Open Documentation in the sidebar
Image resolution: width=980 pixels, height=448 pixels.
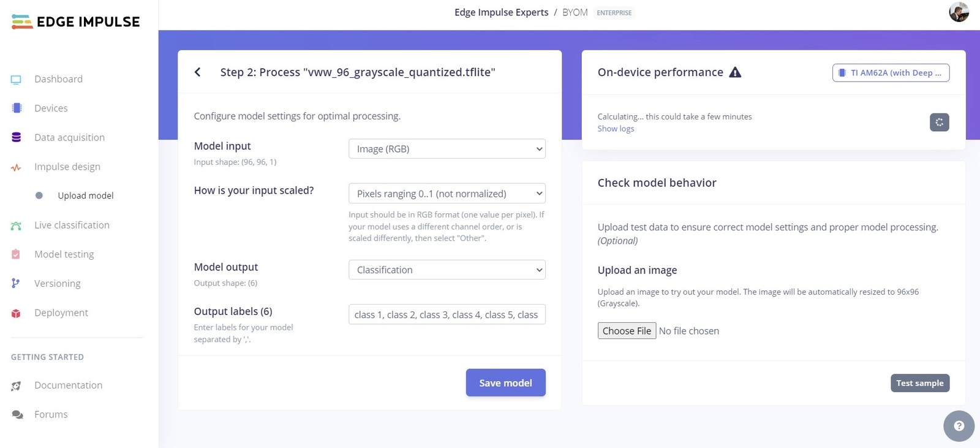pyautogui.click(x=68, y=385)
